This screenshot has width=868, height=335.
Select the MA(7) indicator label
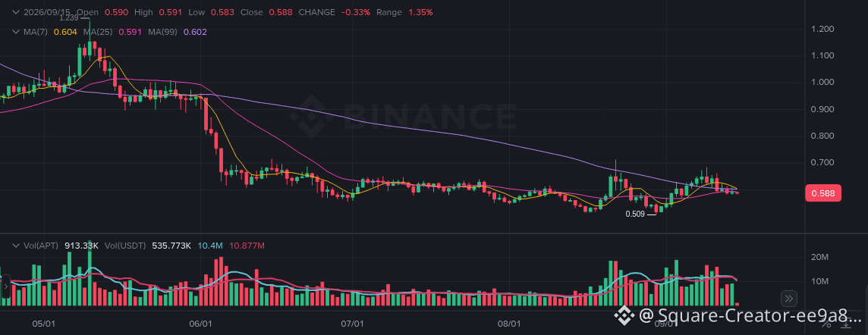[36, 32]
